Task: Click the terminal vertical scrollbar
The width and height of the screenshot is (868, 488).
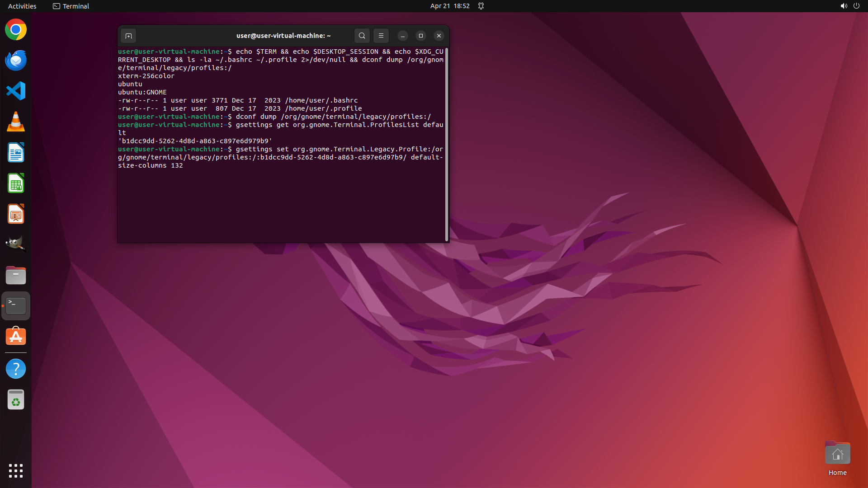Action: tap(447, 145)
